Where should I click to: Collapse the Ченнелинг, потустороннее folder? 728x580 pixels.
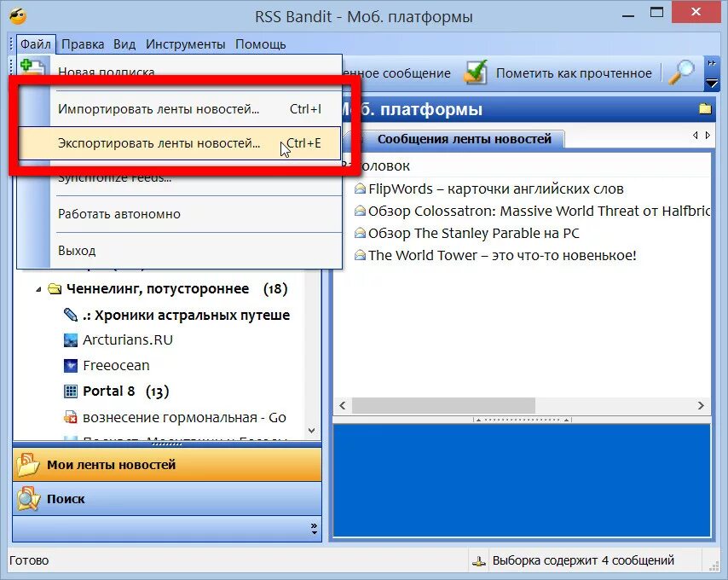38,290
